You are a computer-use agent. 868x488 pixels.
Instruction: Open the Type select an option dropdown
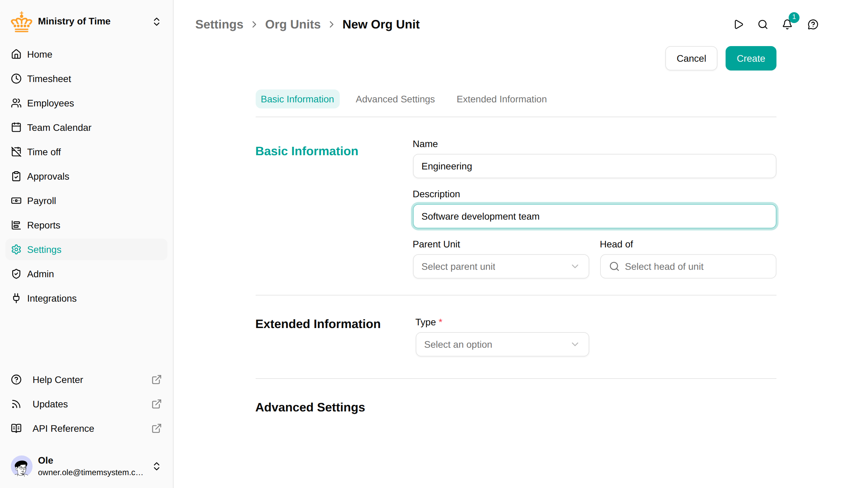point(502,344)
